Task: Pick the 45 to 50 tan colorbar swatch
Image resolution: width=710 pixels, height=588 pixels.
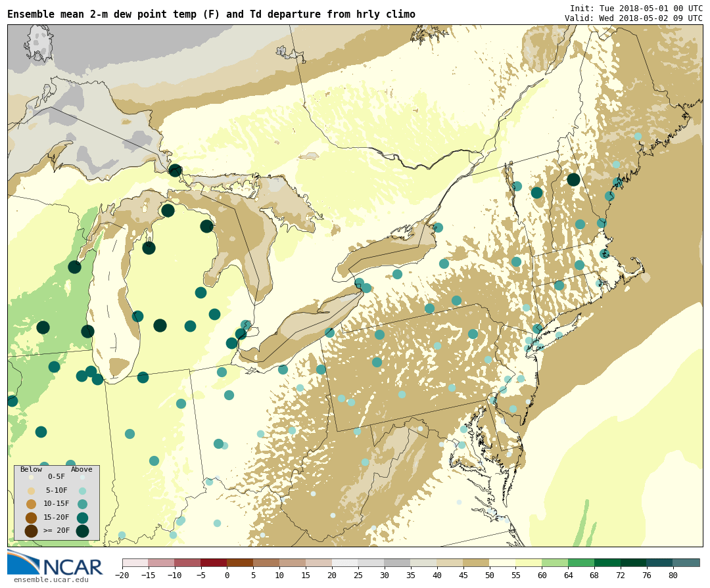Action: click(x=477, y=562)
